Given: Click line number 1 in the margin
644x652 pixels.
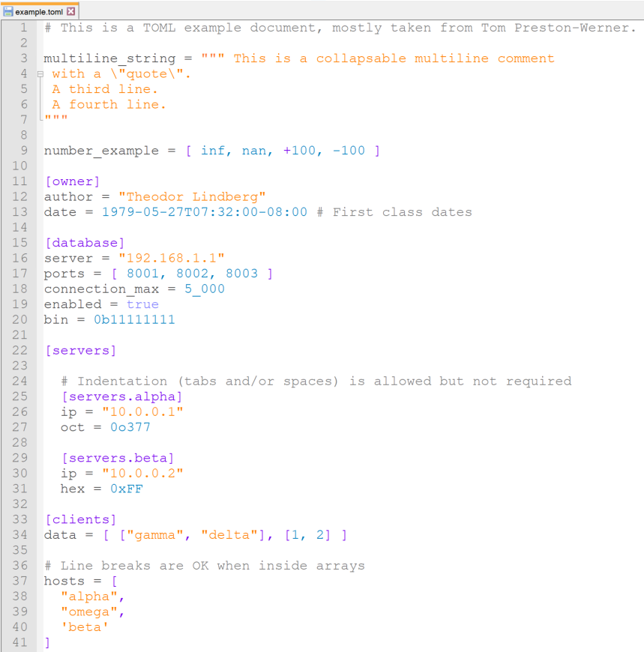Looking at the screenshot, I should pos(24,28).
